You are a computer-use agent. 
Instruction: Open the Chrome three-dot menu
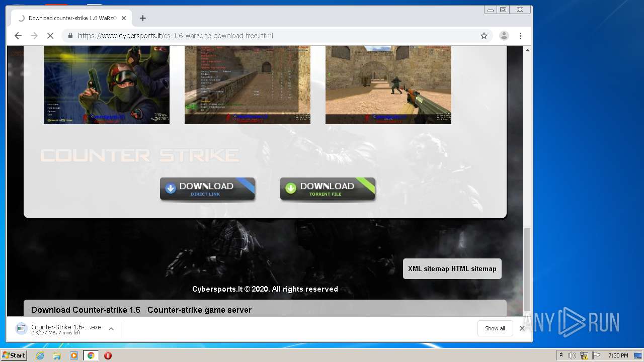[520, 36]
